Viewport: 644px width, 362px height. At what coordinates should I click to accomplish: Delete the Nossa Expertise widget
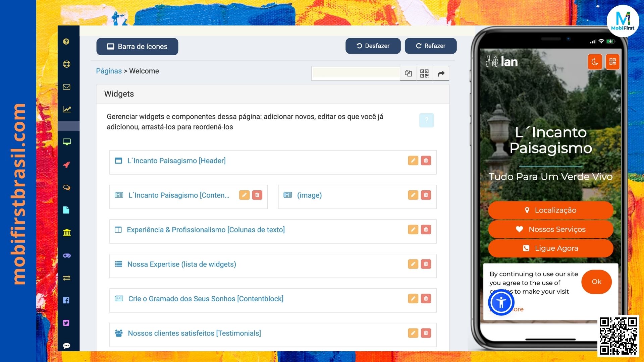point(426,264)
